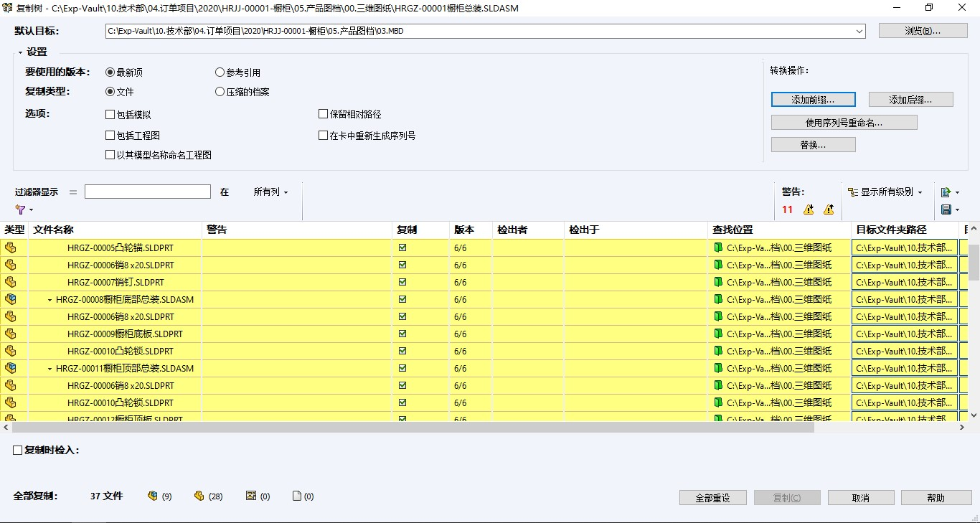Check the 保留相对路径 option
Viewport: 980px width, 523px height.
[x=324, y=113]
